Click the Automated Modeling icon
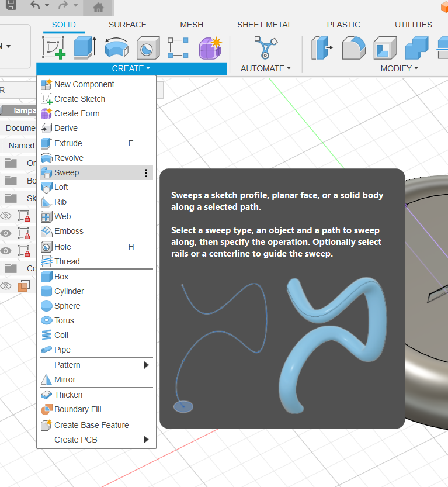The width and height of the screenshot is (448, 487). (266, 48)
